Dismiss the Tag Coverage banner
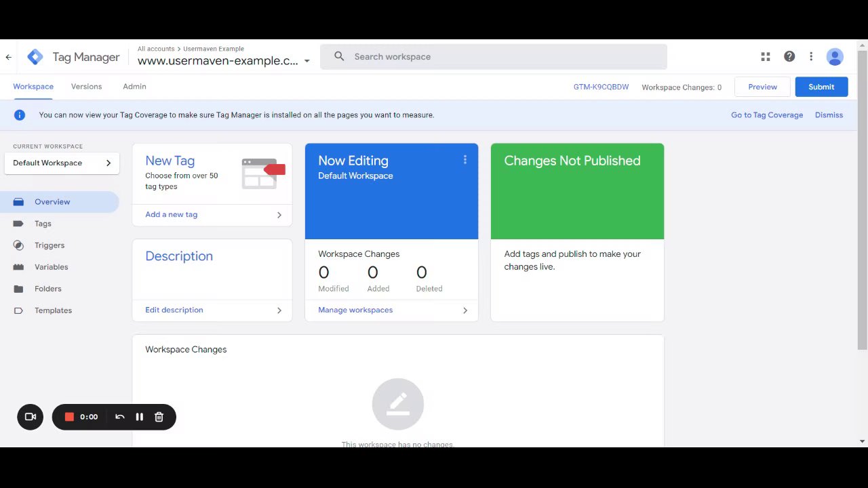Image resolution: width=868 pixels, height=488 pixels. point(829,115)
